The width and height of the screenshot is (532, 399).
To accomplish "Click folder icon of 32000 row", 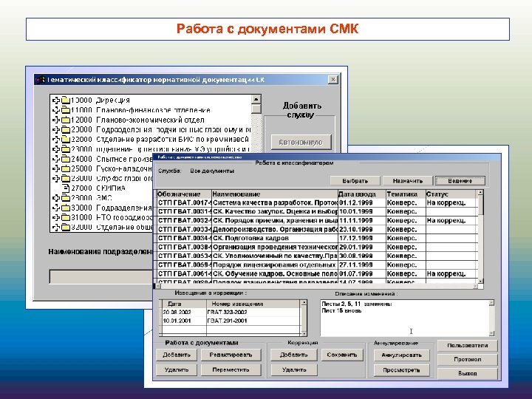I will click(66, 228).
